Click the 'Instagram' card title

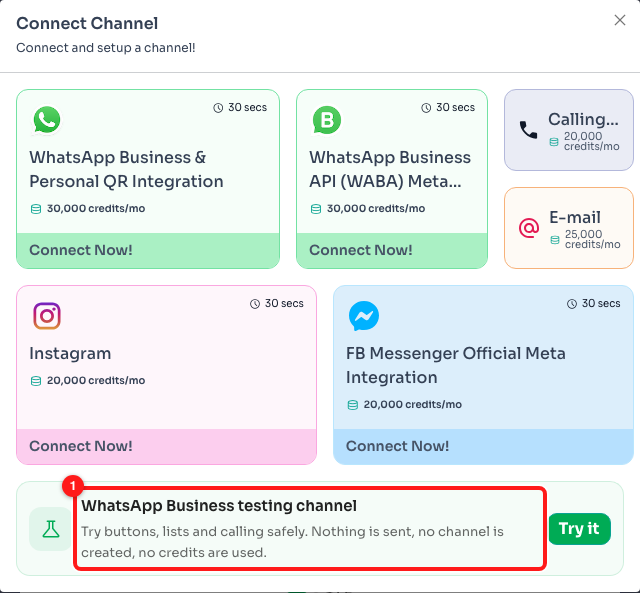click(70, 353)
